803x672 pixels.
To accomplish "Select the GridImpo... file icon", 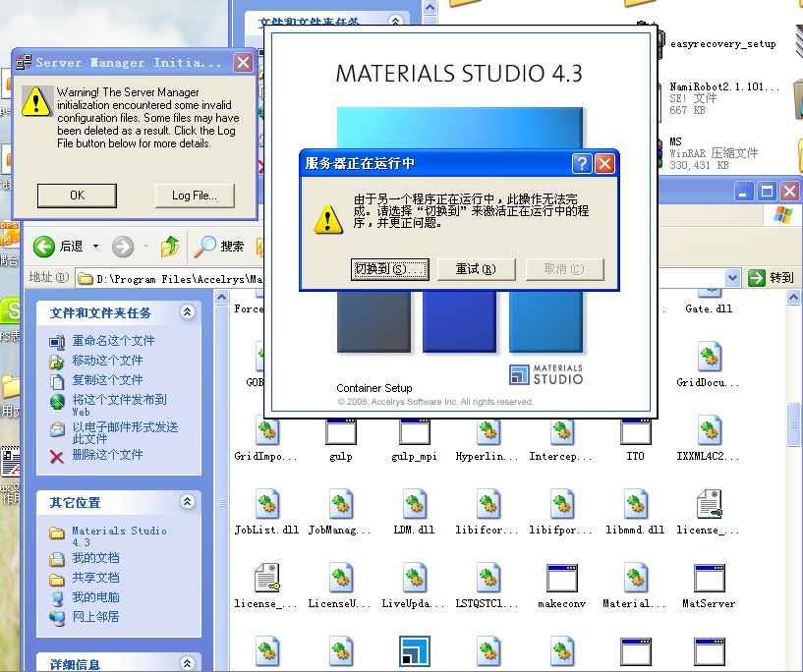I will [266, 430].
